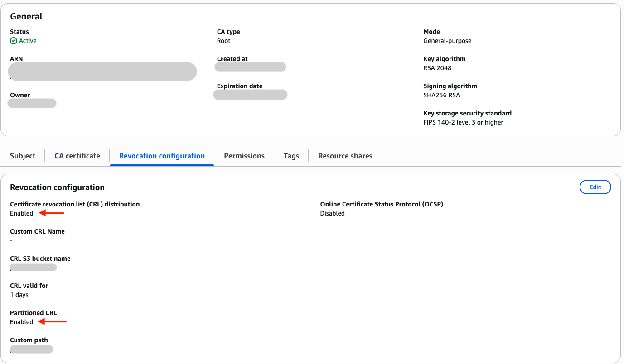
Task: Switch to the Subject tab
Action: (22, 156)
